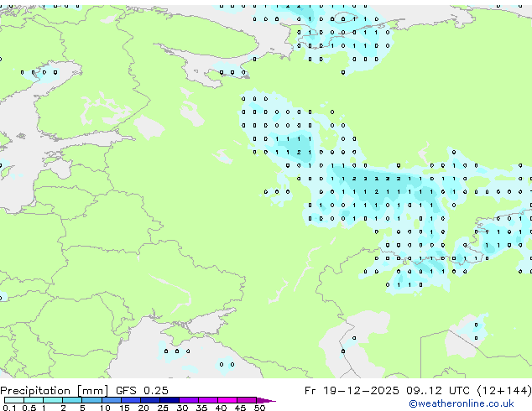The height and width of the screenshot is (411, 532).
Task: Click the "50" legend label
Action: point(259,408)
